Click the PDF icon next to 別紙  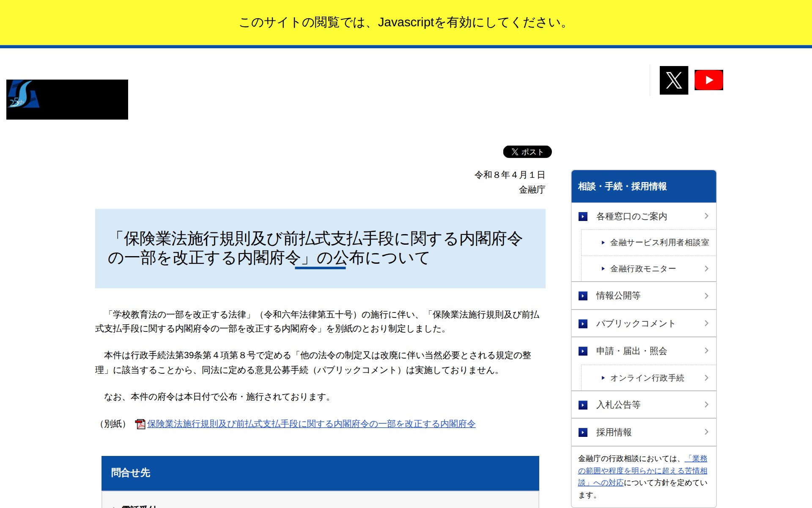coord(140,424)
